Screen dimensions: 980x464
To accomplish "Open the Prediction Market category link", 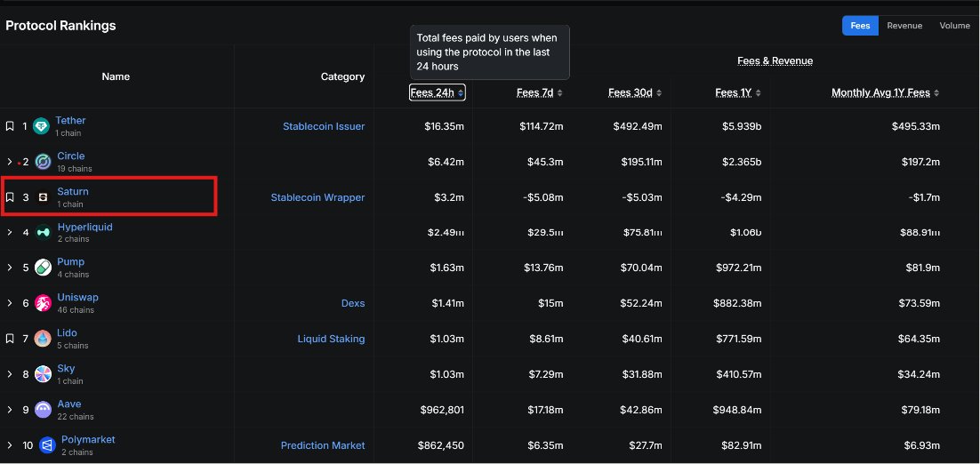I will [323, 445].
